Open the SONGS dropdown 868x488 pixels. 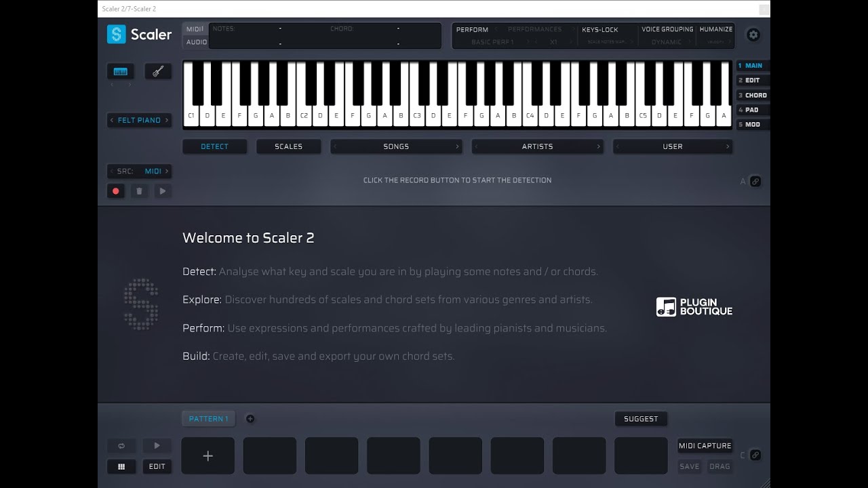click(396, 146)
